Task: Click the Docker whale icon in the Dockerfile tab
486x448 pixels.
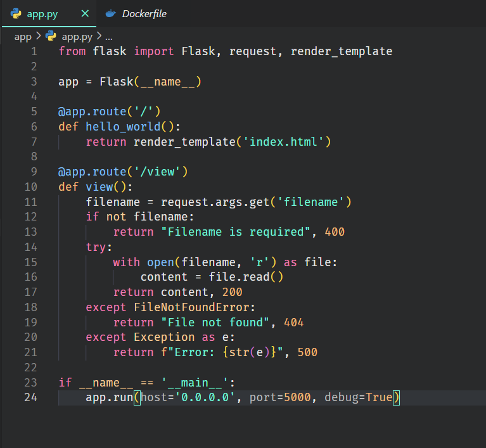Action: pyautogui.click(x=110, y=13)
